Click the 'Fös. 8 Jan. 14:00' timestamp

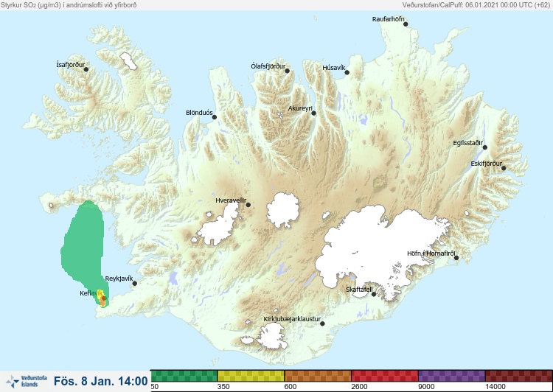(x=101, y=381)
